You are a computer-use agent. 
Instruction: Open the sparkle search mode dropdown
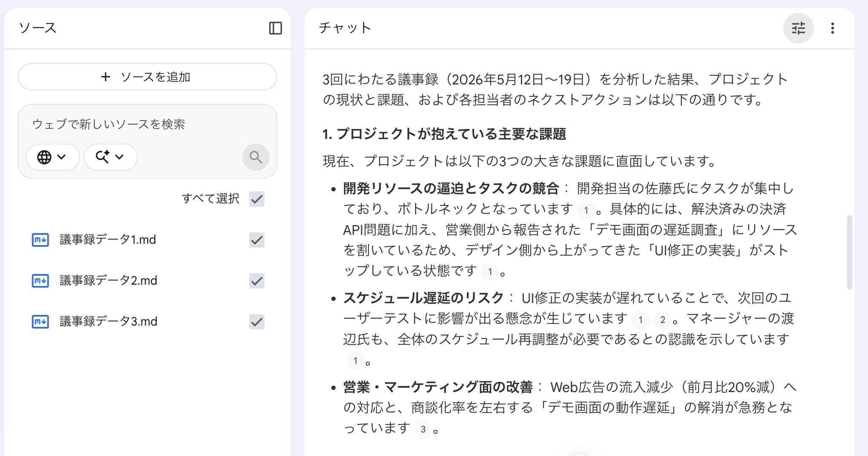(x=110, y=157)
